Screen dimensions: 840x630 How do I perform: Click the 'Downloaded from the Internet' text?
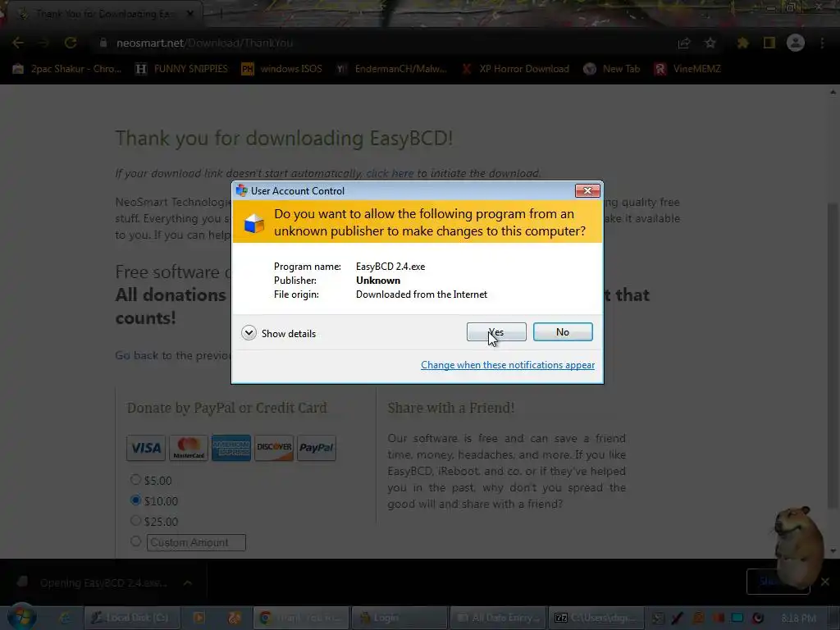(x=422, y=294)
